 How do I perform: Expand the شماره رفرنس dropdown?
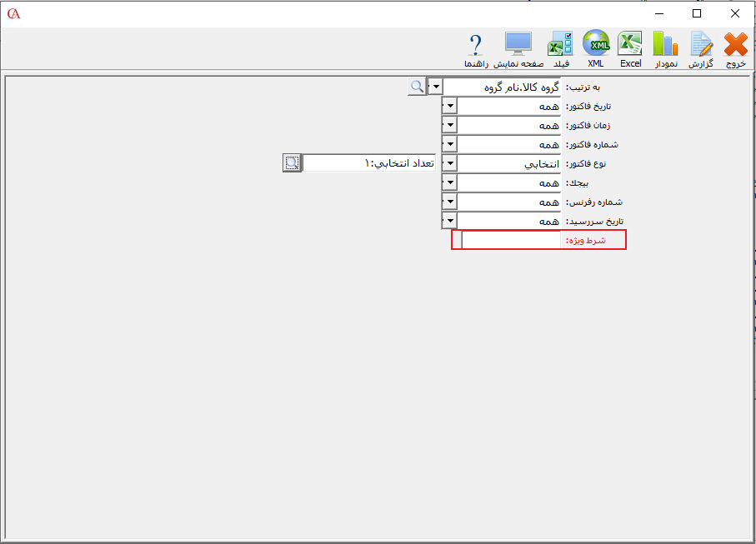click(449, 202)
